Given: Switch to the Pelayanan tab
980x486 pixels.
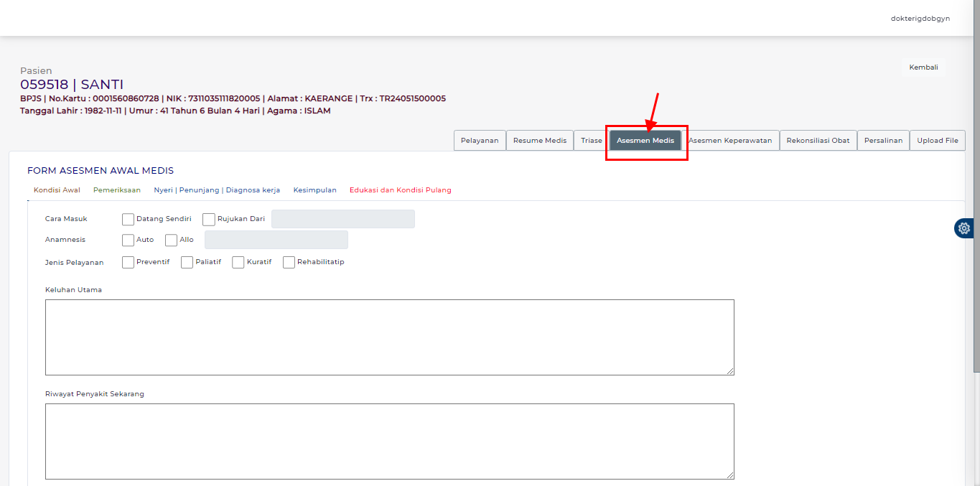Looking at the screenshot, I should click(480, 141).
